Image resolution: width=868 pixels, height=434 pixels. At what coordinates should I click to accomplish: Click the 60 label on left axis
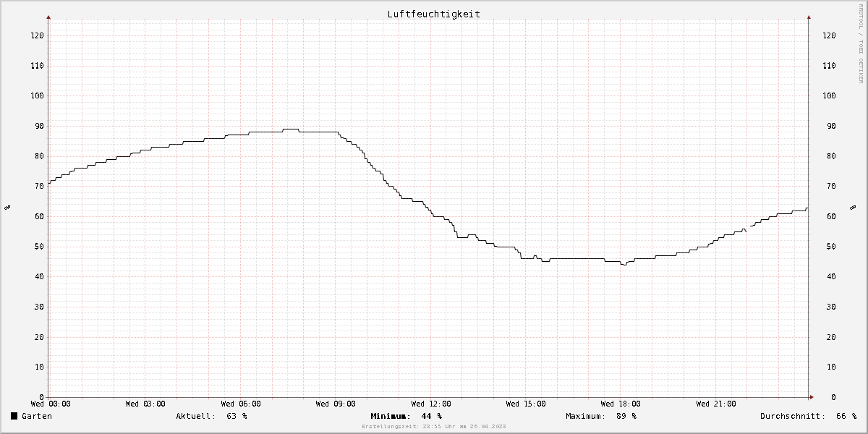click(38, 216)
